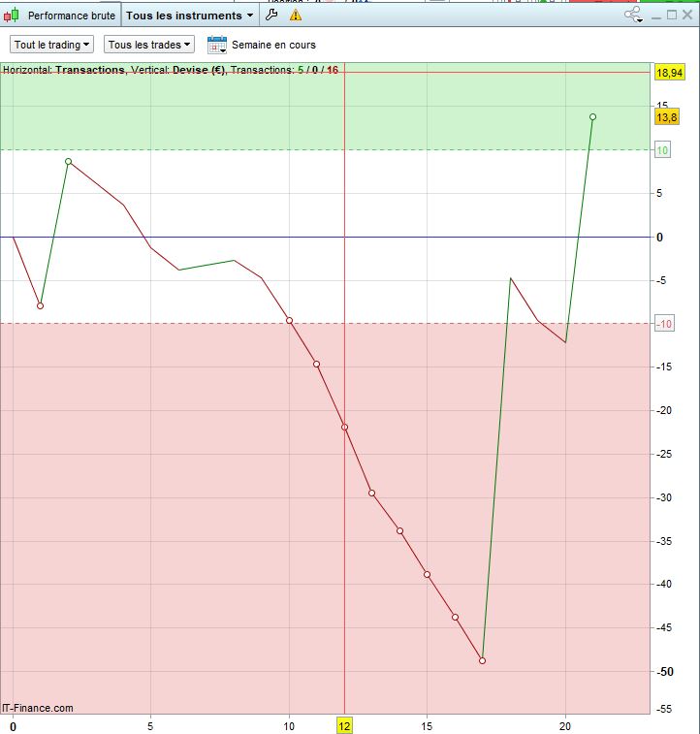The height and width of the screenshot is (734, 700).
Task: Click the Devise (€) vertical axis label
Action: pyautogui.click(x=199, y=70)
